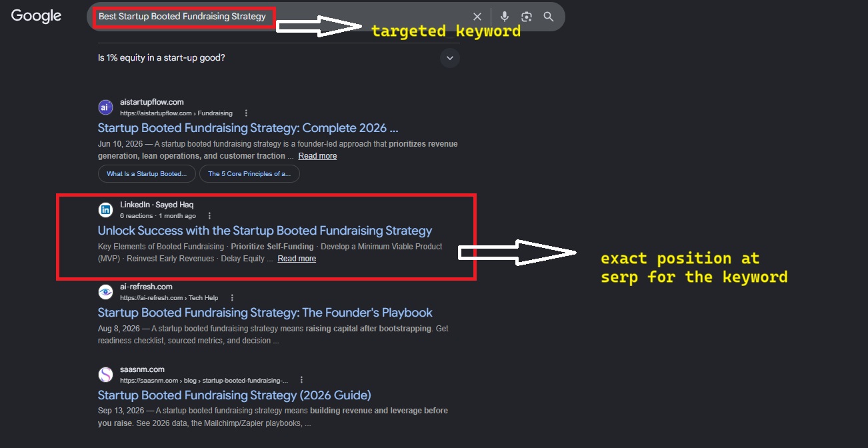Open Google Lens image search icon
This screenshot has height=448, width=868.
[527, 17]
